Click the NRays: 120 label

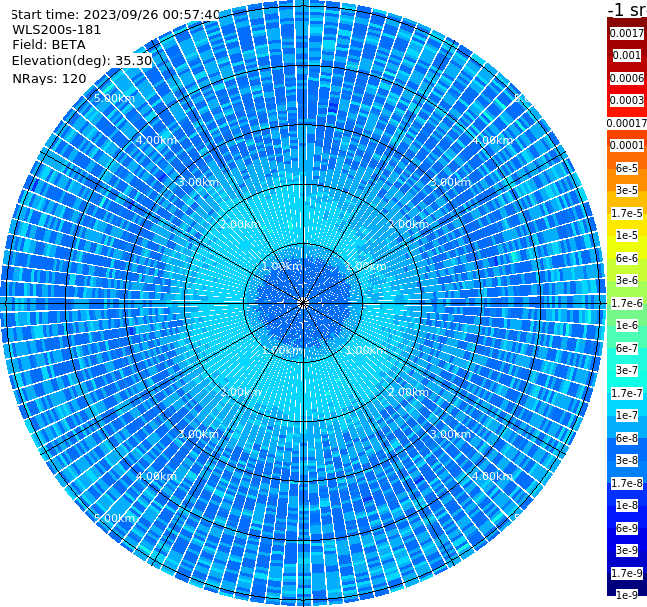[49, 78]
